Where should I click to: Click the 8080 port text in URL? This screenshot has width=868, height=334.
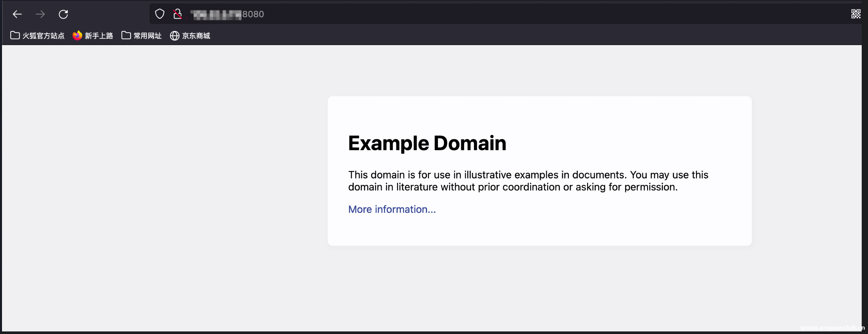click(253, 14)
